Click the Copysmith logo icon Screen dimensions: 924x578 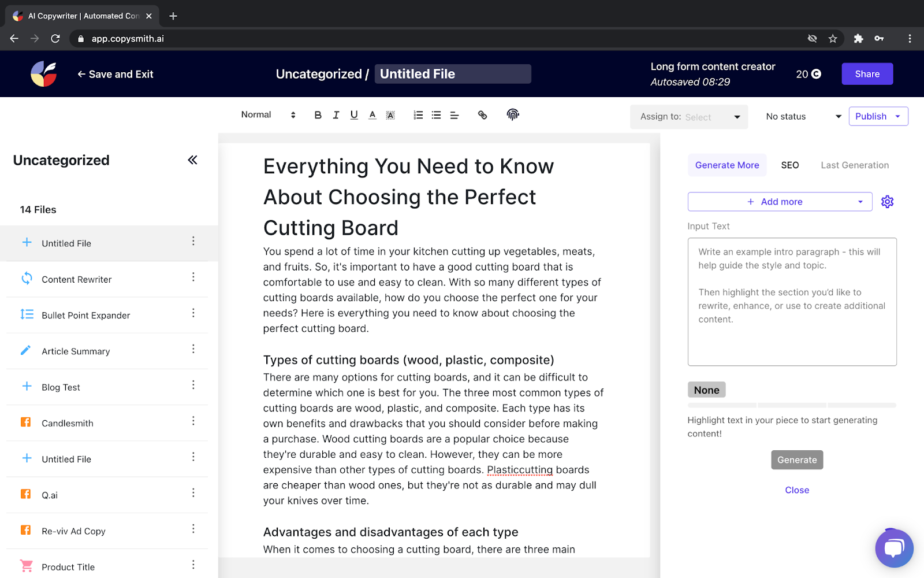(x=43, y=74)
